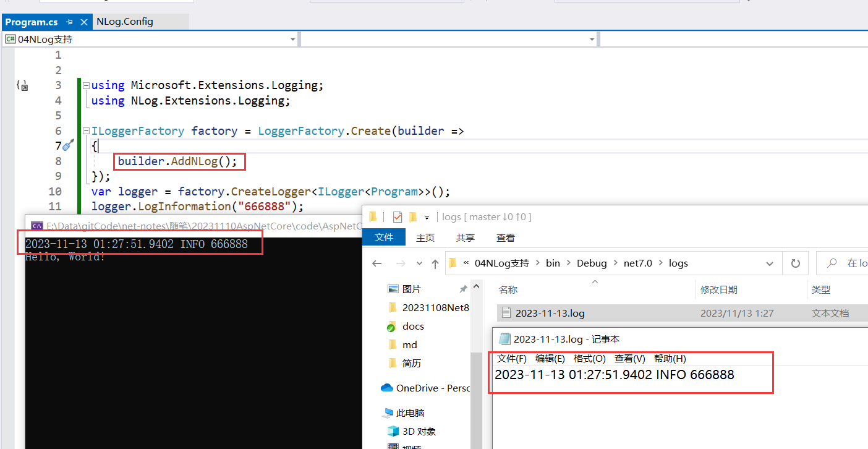Open the address bar history dropdown

click(x=770, y=263)
